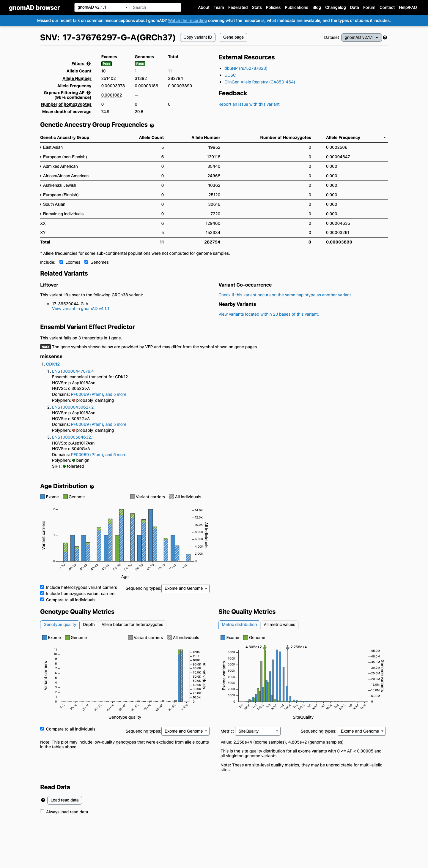Open the Publications nav item

296,7
